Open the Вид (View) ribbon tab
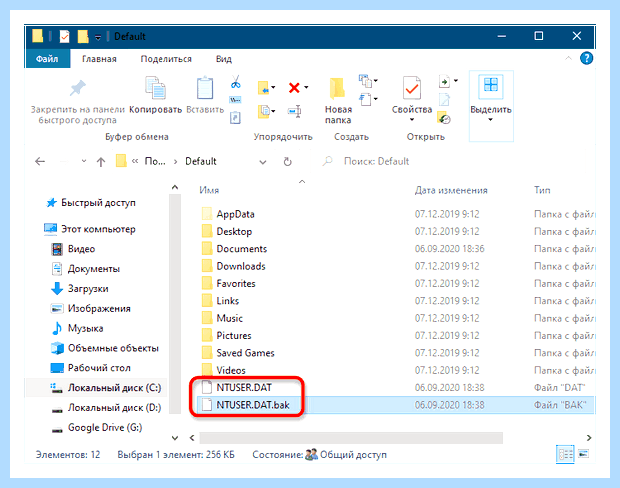 [223, 59]
